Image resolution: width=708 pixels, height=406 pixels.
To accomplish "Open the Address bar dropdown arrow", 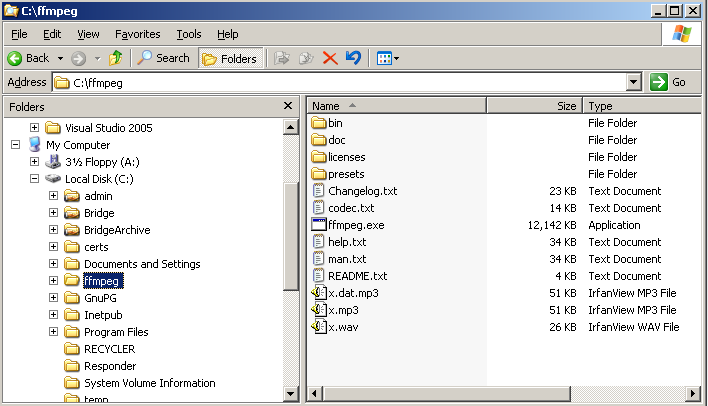I will point(633,82).
